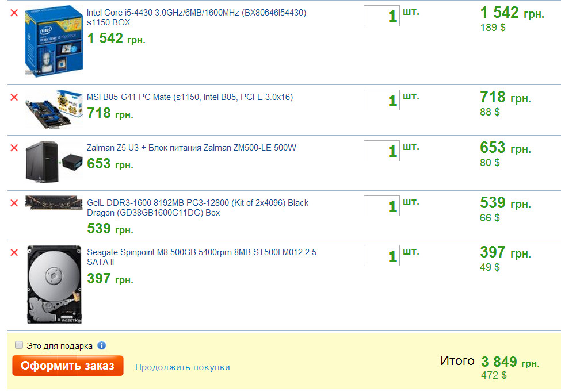Click the 88 $ subtotal text

pos(490,112)
